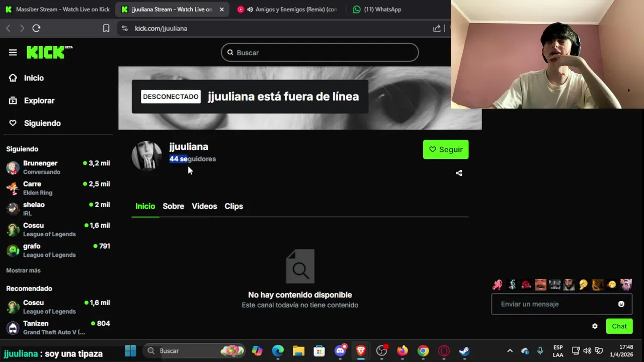Open Opera from taskbar

tap(444, 350)
